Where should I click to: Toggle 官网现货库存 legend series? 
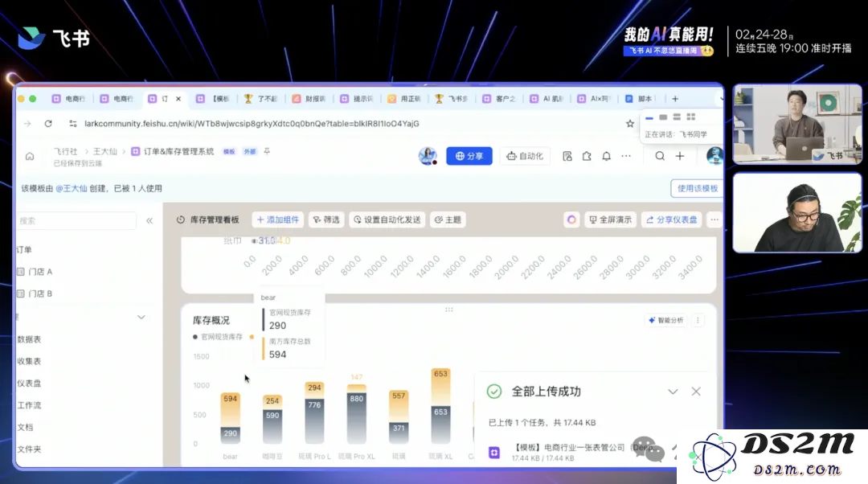(218, 337)
